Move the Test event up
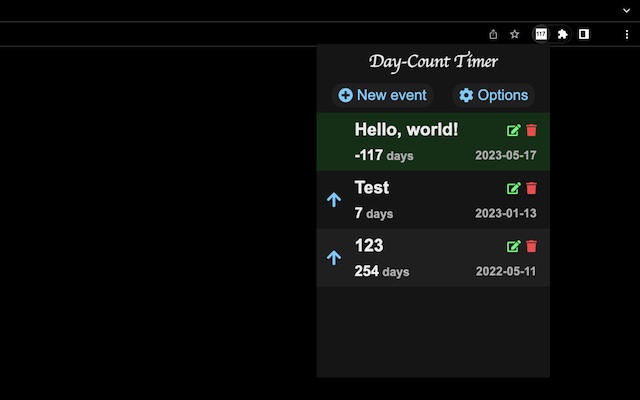 (334, 200)
